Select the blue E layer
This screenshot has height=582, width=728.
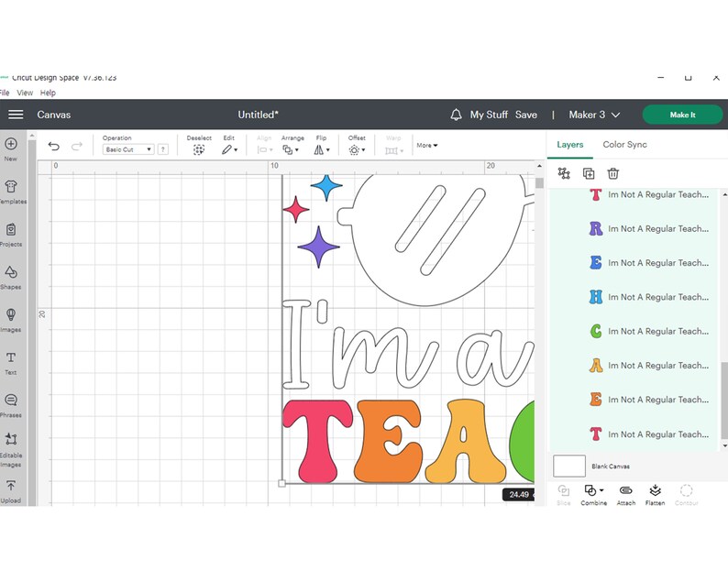(x=634, y=263)
